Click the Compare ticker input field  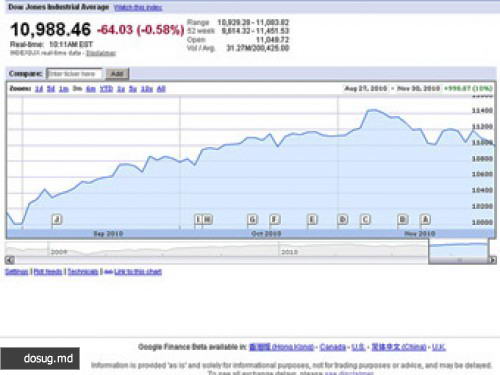click(75, 74)
